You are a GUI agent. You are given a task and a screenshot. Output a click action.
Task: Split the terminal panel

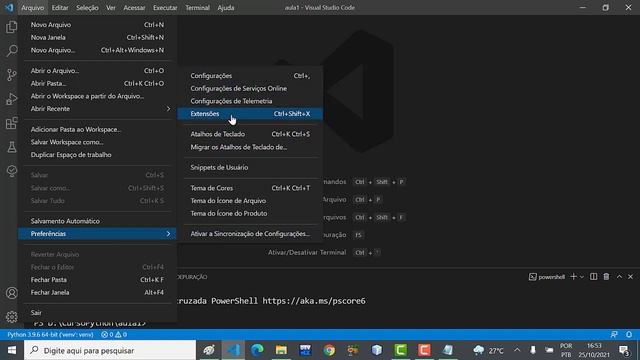(x=593, y=277)
